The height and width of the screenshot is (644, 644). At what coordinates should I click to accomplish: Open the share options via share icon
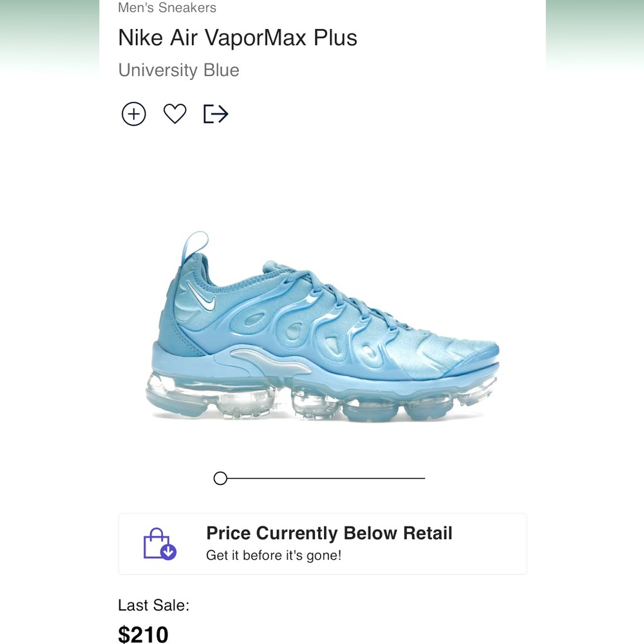point(215,114)
